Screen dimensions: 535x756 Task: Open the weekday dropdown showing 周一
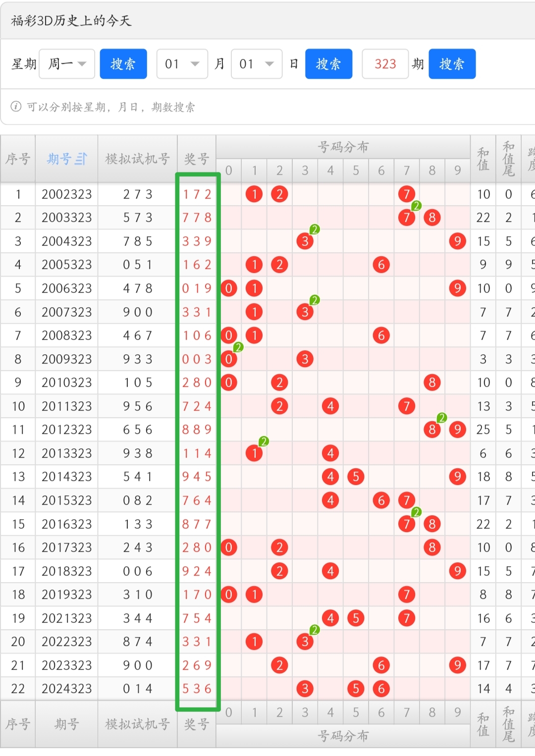(x=67, y=64)
